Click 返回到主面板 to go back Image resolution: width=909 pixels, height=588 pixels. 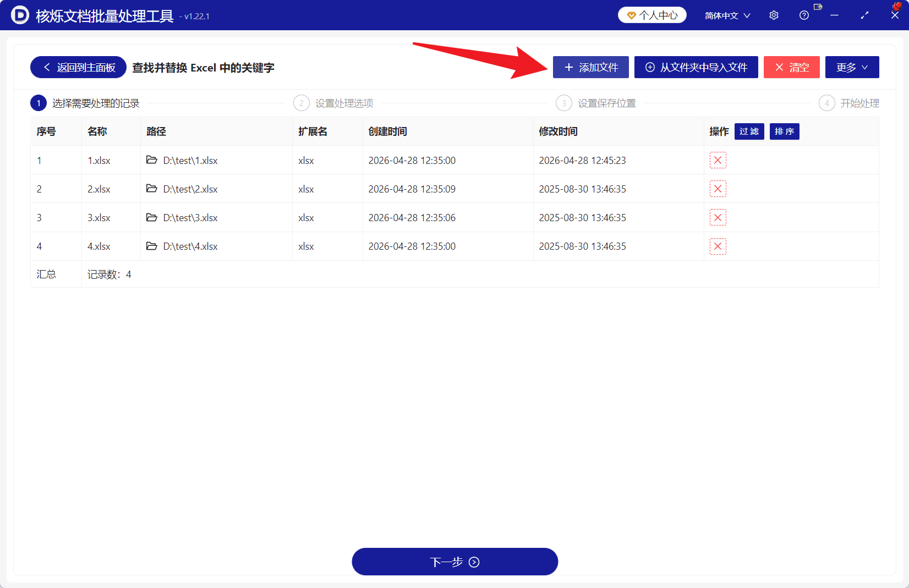tap(78, 67)
